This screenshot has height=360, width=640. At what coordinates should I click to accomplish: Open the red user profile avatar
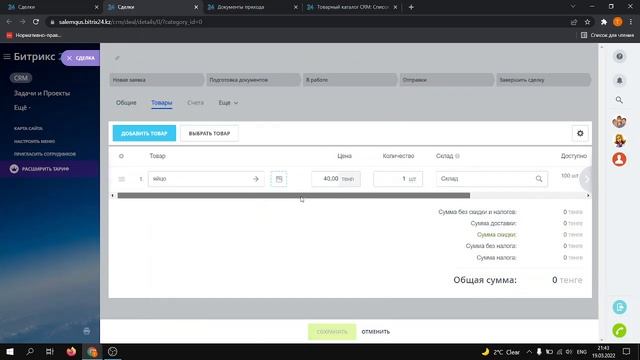619,159
